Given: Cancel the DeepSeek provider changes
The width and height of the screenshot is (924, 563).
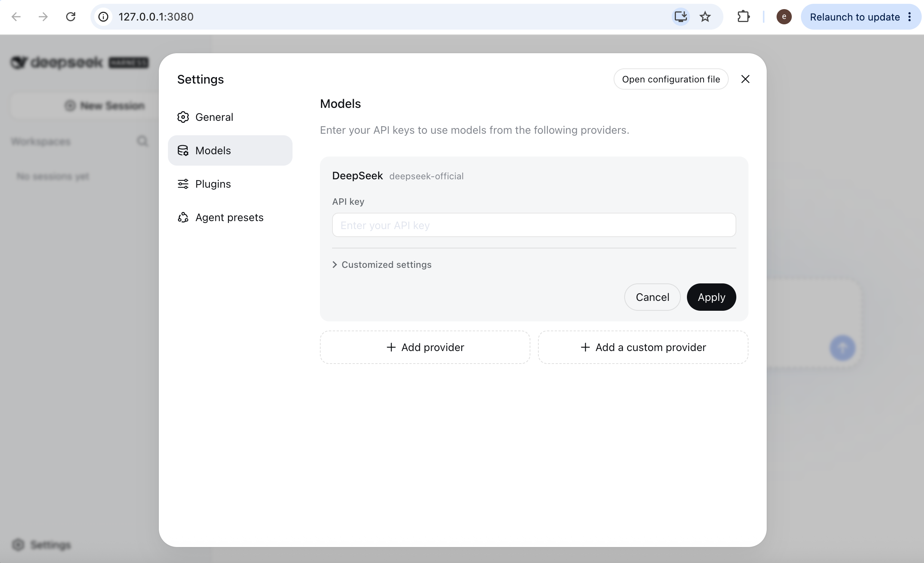Looking at the screenshot, I should click(652, 297).
